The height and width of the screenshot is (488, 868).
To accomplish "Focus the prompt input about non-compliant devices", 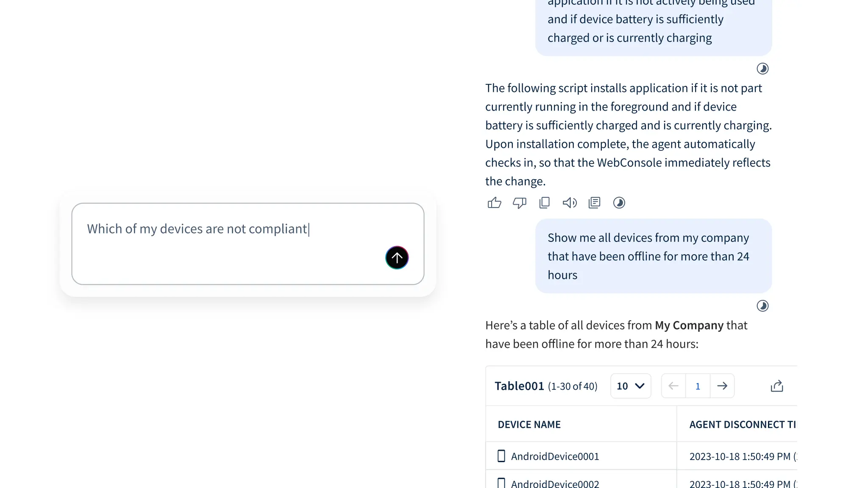I will click(x=248, y=244).
